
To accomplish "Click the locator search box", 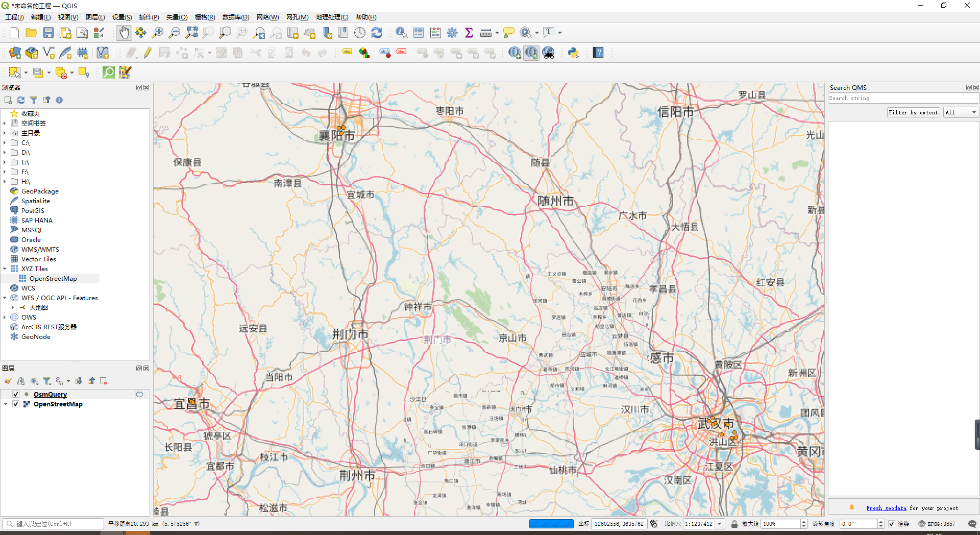I will tap(53, 524).
